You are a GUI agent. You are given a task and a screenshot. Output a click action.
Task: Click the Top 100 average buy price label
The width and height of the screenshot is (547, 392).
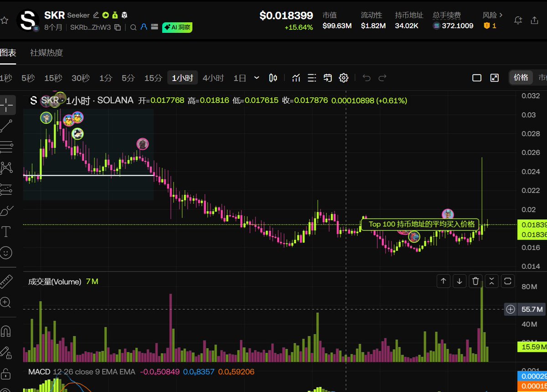tap(421, 224)
